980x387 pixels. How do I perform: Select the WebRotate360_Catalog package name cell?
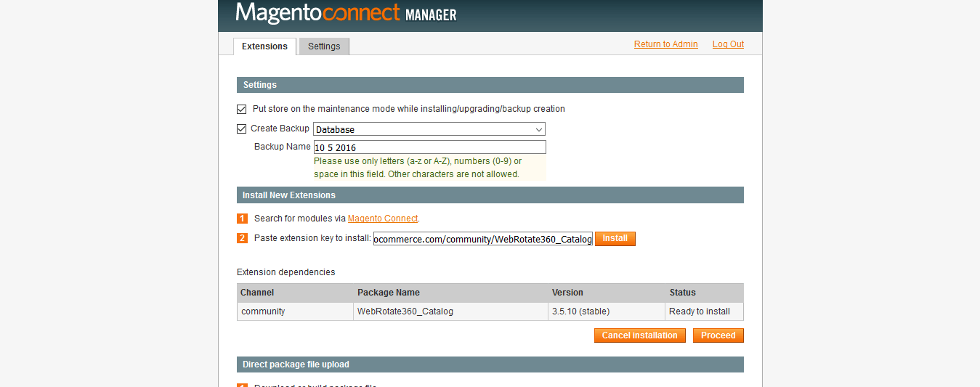tap(450, 311)
